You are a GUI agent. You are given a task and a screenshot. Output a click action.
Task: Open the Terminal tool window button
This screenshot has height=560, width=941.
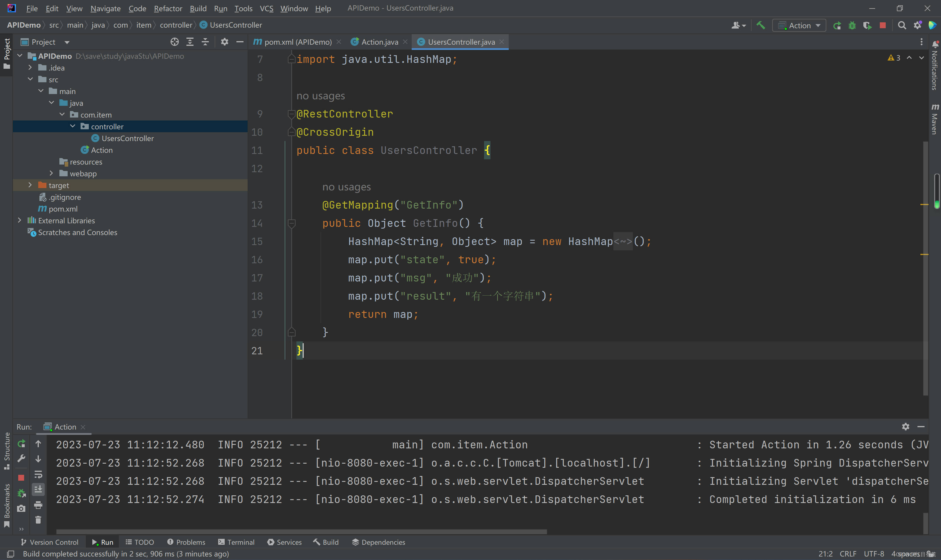(x=236, y=542)
